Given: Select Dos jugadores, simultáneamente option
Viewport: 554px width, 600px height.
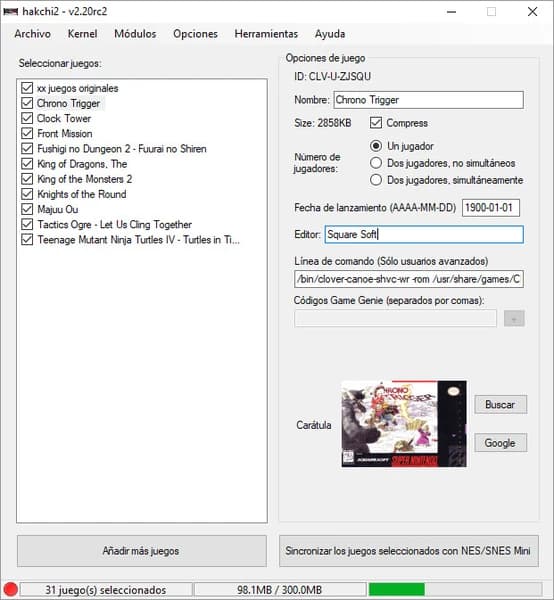Looking at the screenshot, I should tap(376, 180).
